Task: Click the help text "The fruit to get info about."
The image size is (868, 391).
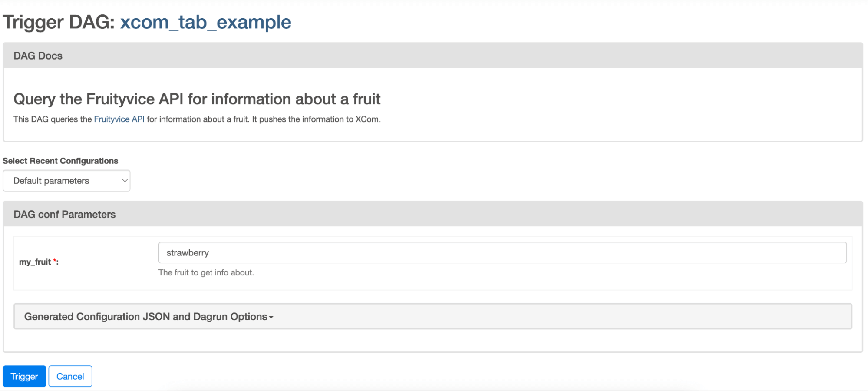Action: [206, 273]
